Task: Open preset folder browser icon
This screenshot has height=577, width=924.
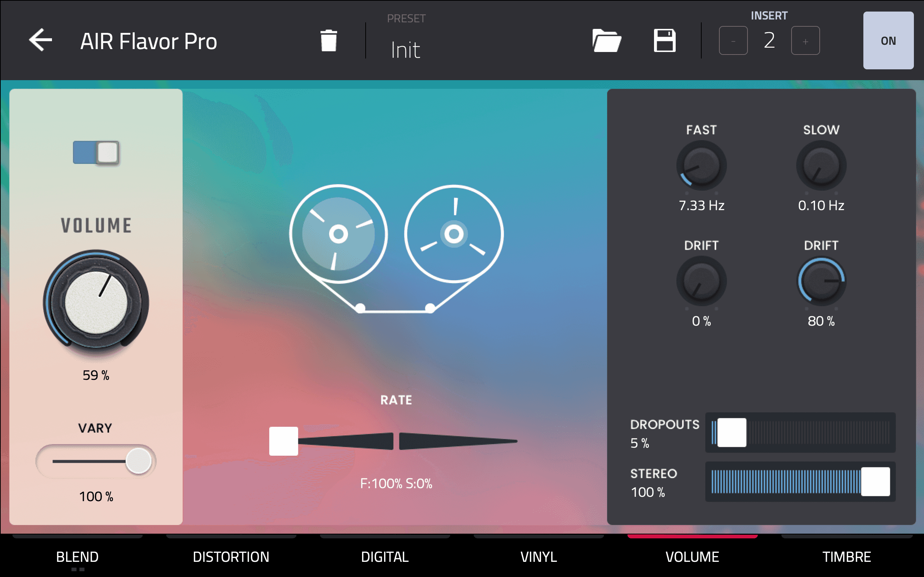Action: point(606,40)
